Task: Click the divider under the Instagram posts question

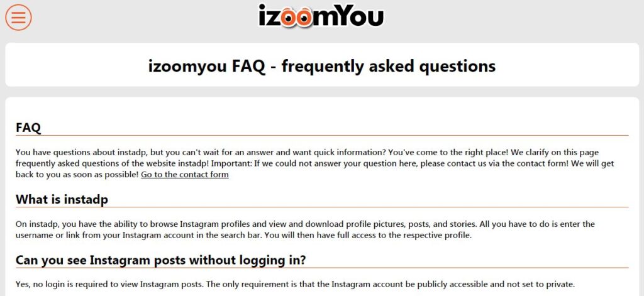Action: click(322, 268)
